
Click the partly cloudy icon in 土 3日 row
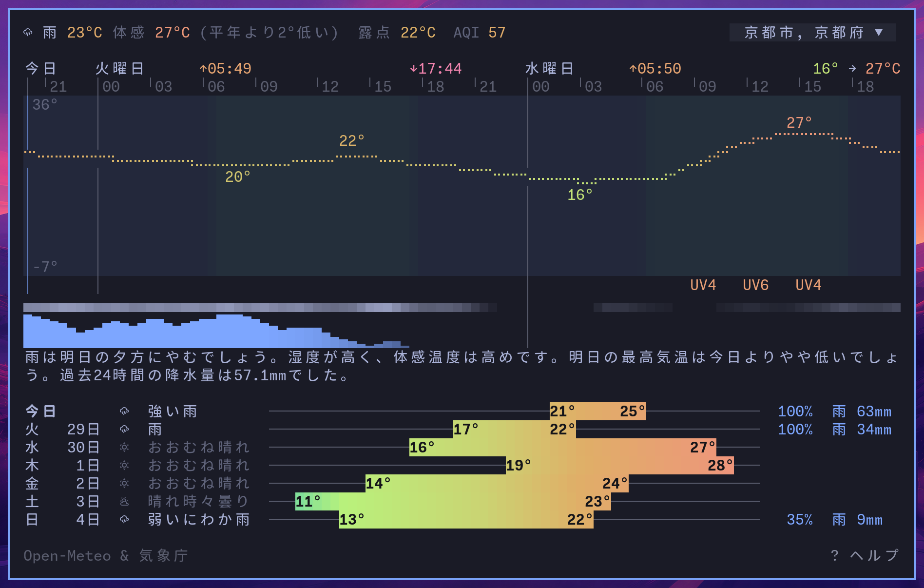tap(124, 502)
